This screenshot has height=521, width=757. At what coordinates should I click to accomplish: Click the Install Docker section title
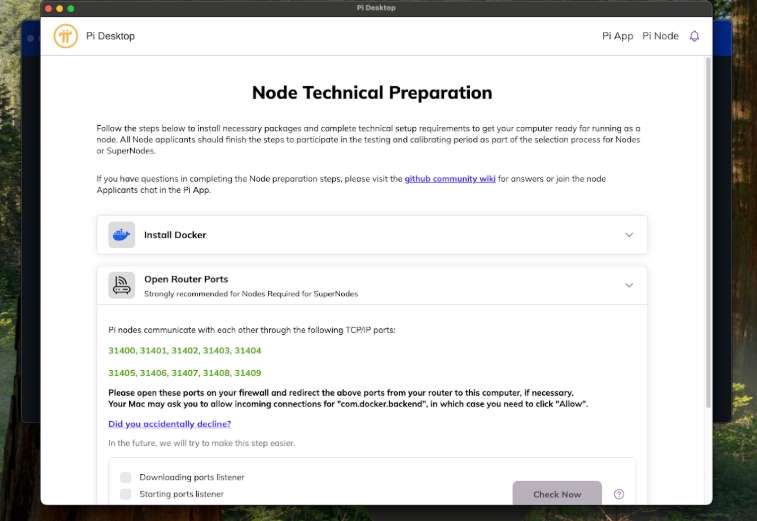point(175,235)
